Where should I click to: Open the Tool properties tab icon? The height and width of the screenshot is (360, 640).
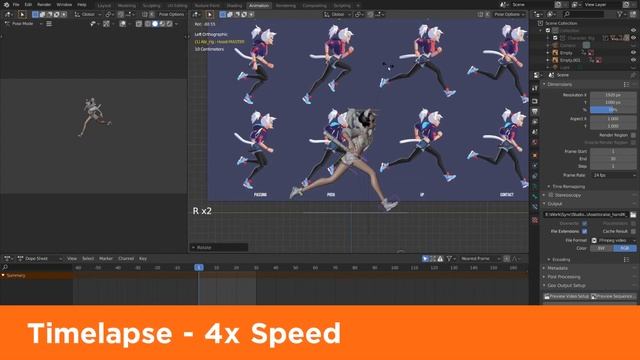pyautogui.click(x=535, y=89)
